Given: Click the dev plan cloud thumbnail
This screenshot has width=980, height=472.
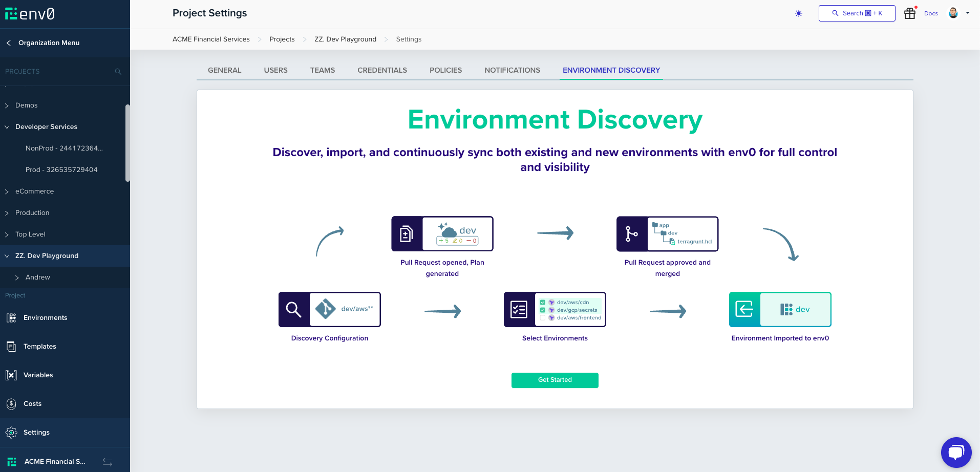Looking at the screenshot, I should tap(458, 234).
